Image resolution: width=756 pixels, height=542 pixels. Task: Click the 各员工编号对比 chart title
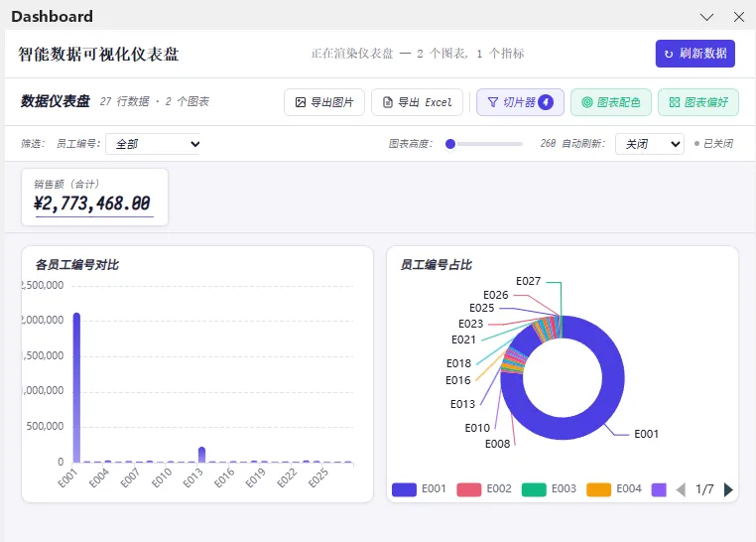point(77,265)
